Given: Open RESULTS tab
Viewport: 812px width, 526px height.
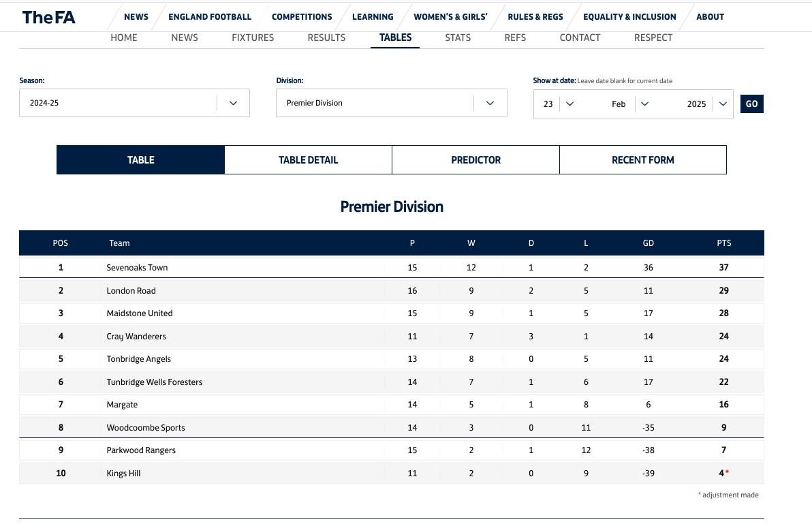Looking at the screenshot, I should (x=326, y=37).
